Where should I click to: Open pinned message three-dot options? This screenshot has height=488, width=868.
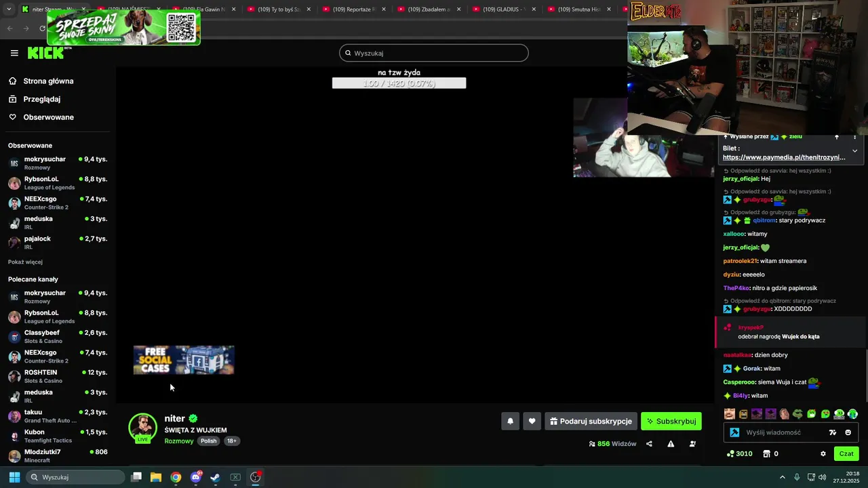[x=854, y=137]
